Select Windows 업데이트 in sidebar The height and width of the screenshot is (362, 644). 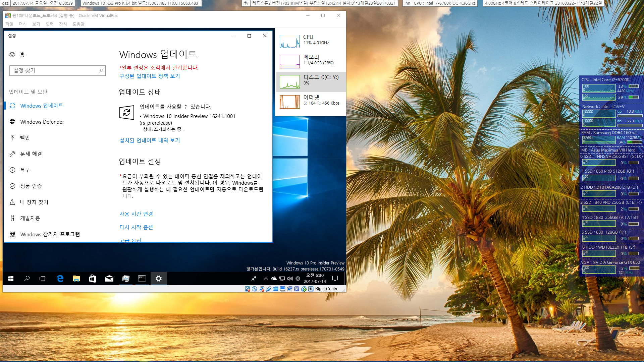pos(42,106)
